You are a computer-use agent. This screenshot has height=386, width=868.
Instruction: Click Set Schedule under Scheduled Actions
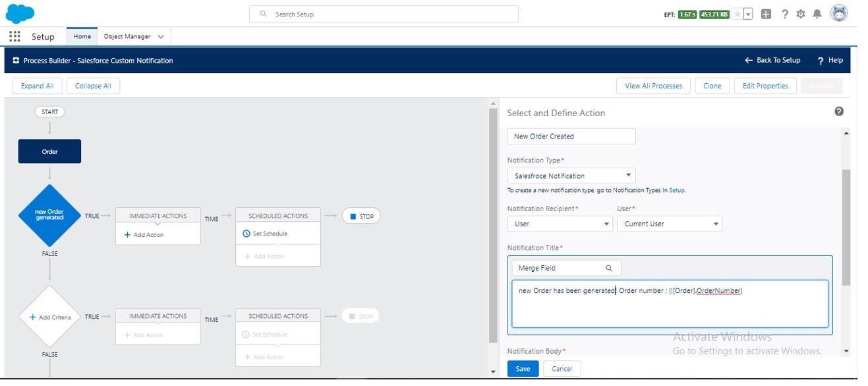point(265,234)
